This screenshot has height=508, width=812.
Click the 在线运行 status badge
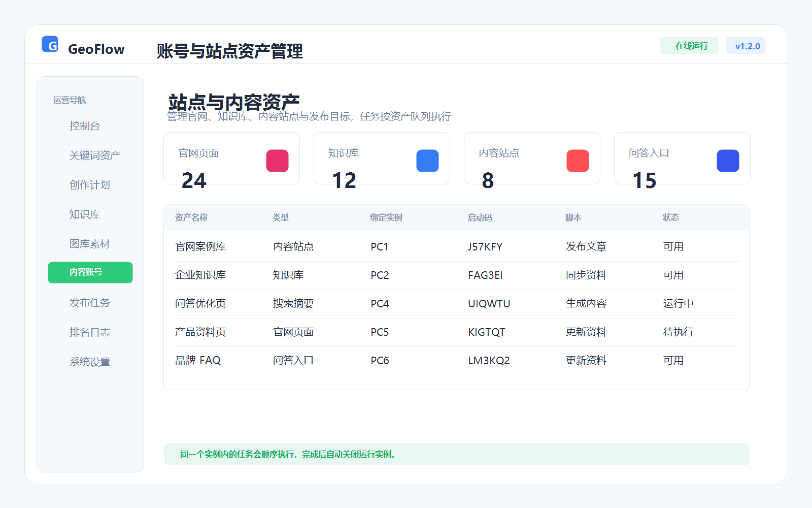[689, 46]
